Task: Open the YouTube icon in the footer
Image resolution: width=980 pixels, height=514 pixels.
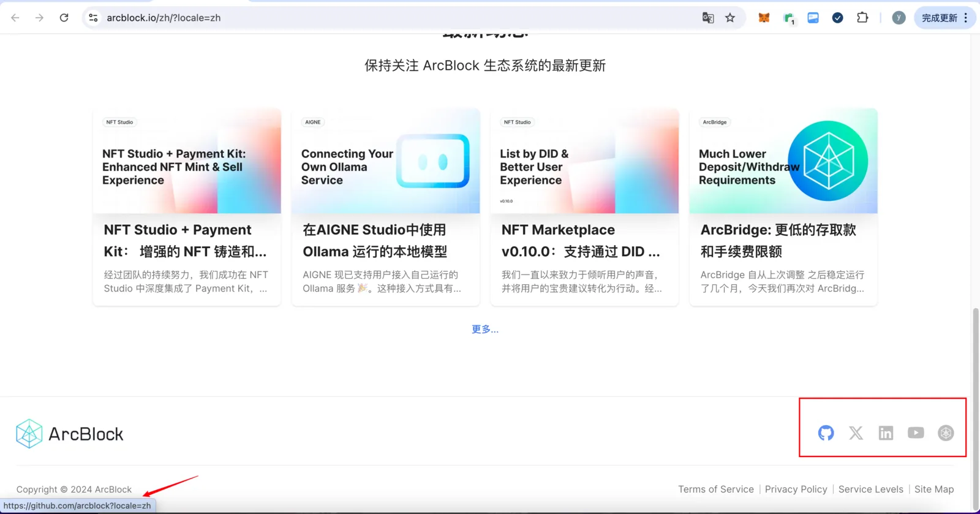Action: [916, 433]
